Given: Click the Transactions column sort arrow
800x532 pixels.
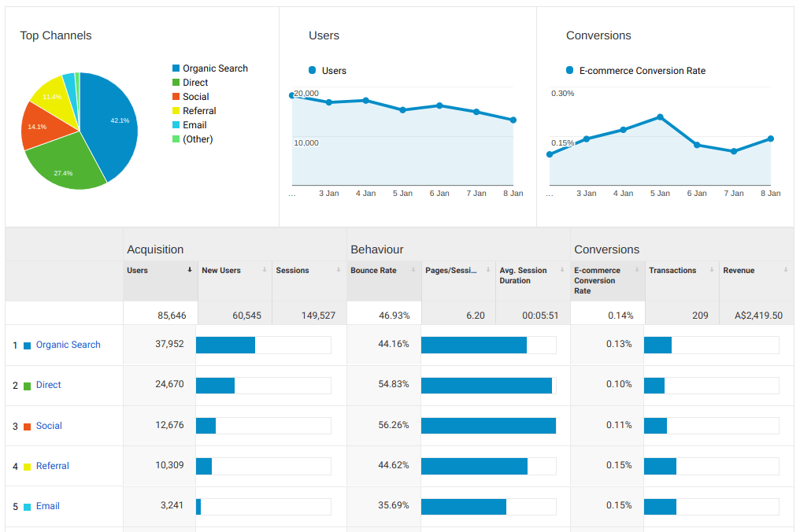Looking at the screenshot, I should tap(711, 270).
